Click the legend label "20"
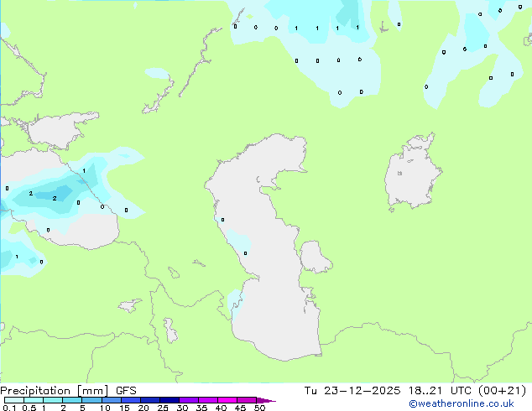 point(143,408)
